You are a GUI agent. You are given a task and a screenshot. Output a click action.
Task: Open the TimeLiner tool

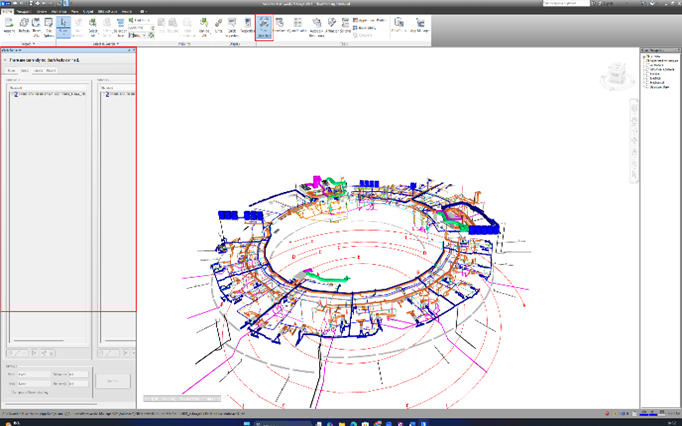tap(280, 27)
